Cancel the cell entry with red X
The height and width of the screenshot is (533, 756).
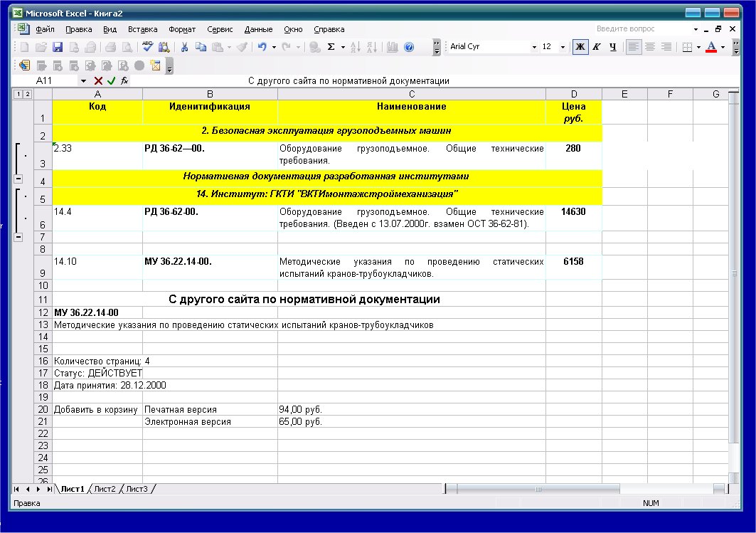tap(98, 80)
